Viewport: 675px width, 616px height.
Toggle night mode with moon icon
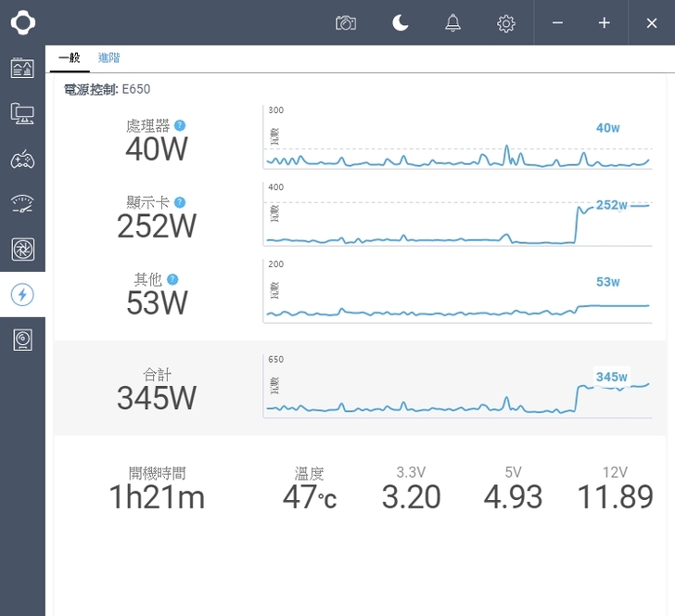[x=400, y=23]
